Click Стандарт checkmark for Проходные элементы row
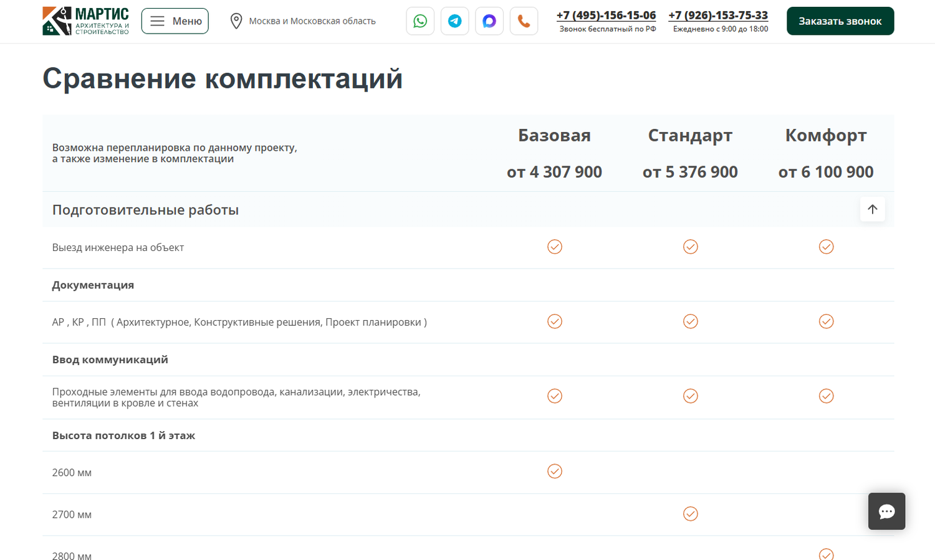Image resolution: width=935 pixels, height=560 pixels. (x=691, y=396)
